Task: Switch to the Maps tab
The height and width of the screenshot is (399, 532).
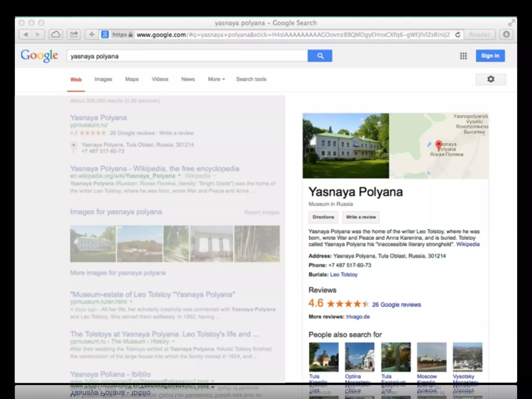Action: [132, 79]
